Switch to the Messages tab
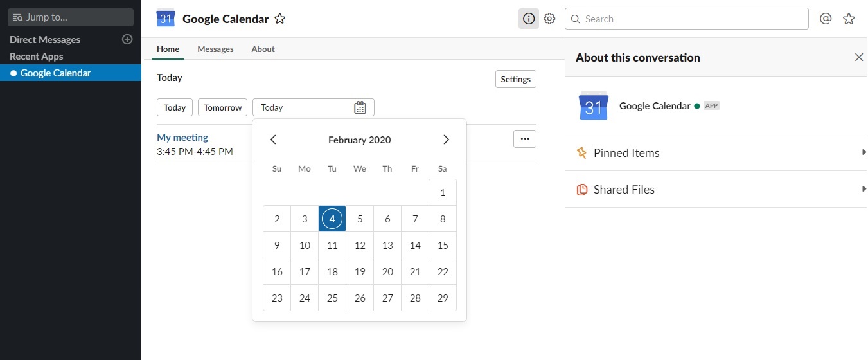The image size is (868, 360). click(215, 49)
